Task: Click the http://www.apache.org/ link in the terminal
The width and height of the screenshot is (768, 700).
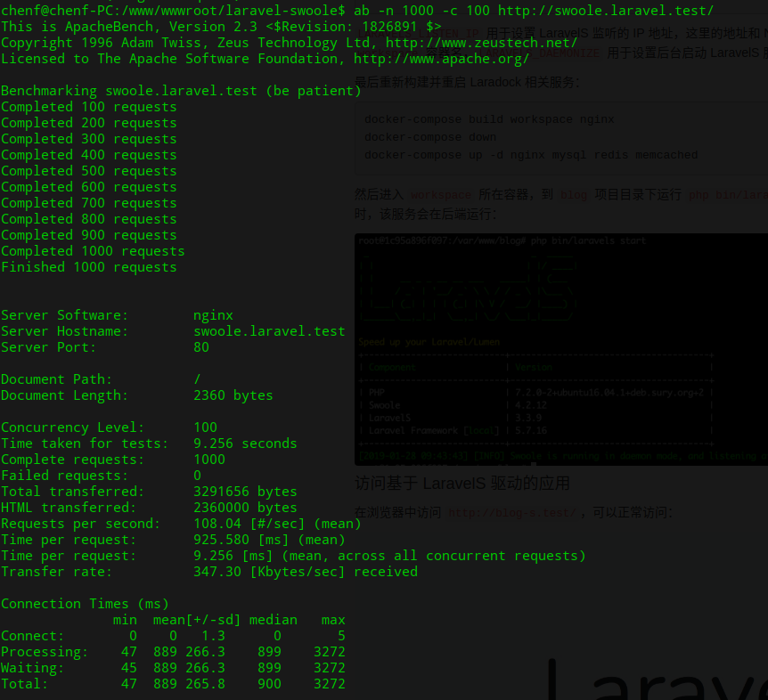Action: [x=441, y=60]
